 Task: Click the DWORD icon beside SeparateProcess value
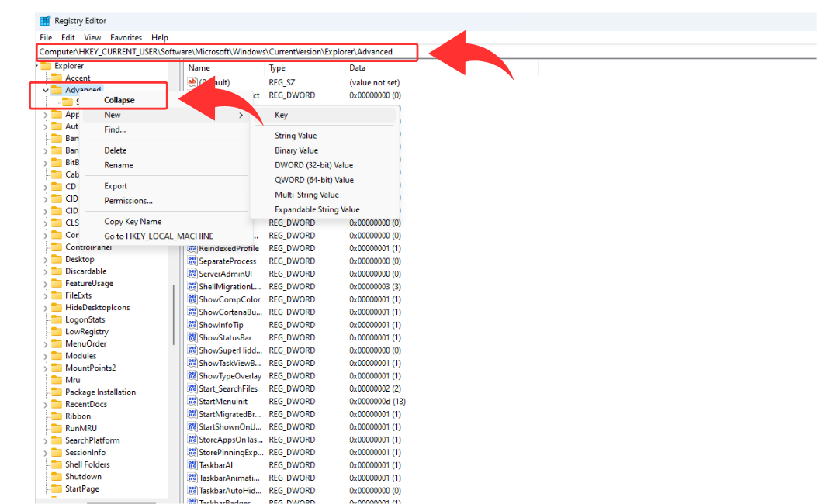(x=192, y=261)
